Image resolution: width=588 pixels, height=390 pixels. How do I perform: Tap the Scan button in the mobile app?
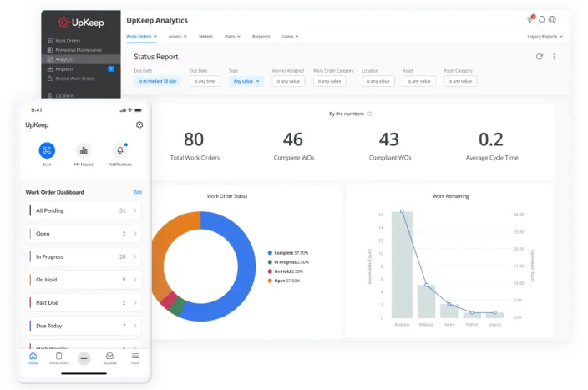click(47, 150)
